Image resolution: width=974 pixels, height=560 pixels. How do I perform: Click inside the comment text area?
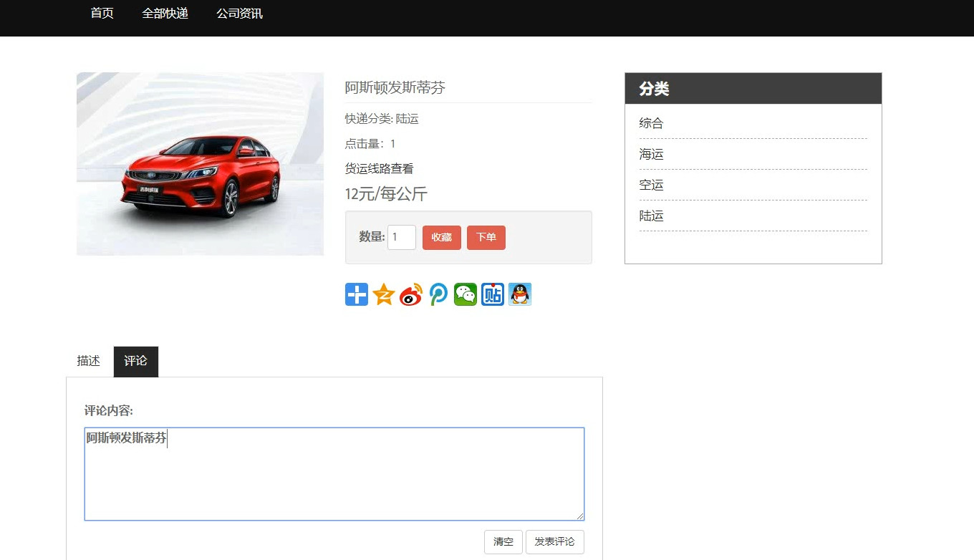pyautogui.click(x=334, y=474)
